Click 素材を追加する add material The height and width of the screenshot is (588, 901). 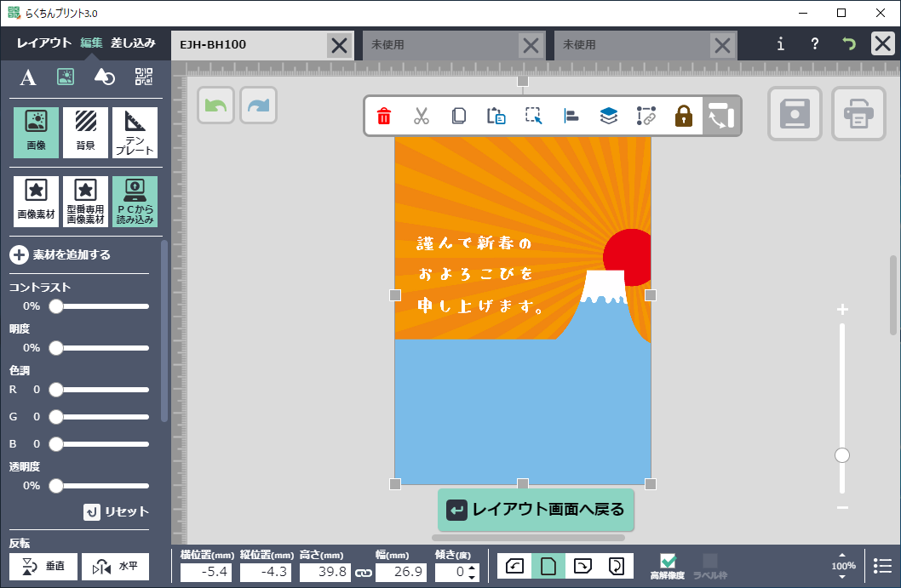[x=60, y=255]
